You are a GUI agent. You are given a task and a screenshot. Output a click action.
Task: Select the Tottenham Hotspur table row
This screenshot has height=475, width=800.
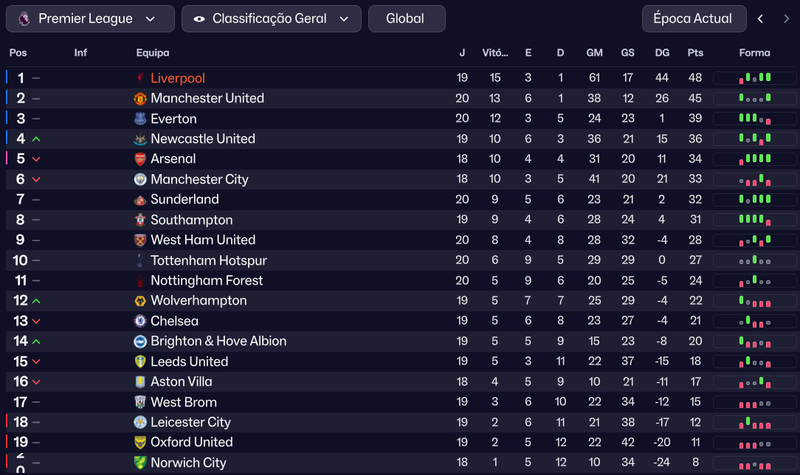402,260
